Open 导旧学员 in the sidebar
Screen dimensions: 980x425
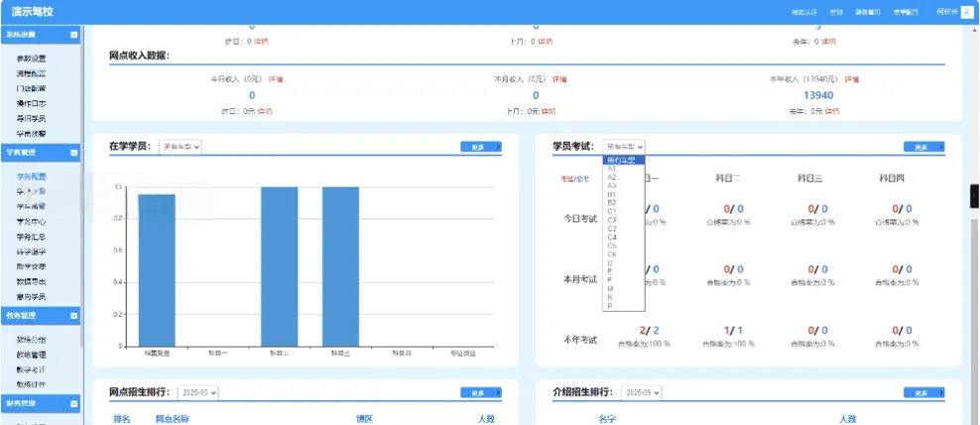(x=32, y=119)
